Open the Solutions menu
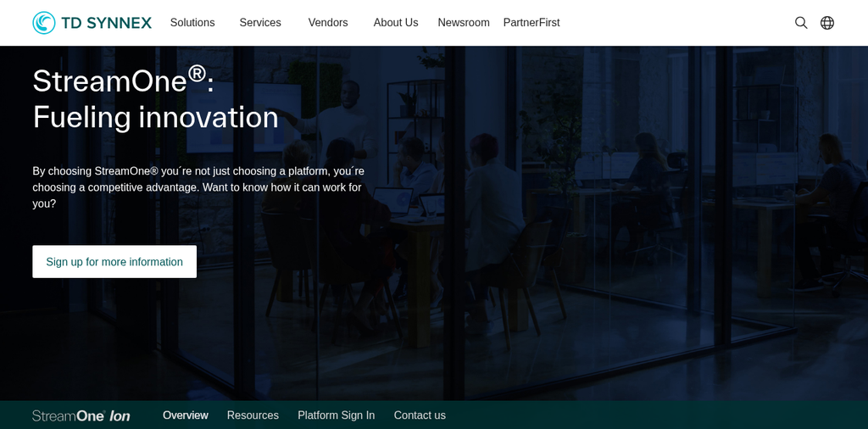This screenshot has width=868, height=429. (192, 23)
